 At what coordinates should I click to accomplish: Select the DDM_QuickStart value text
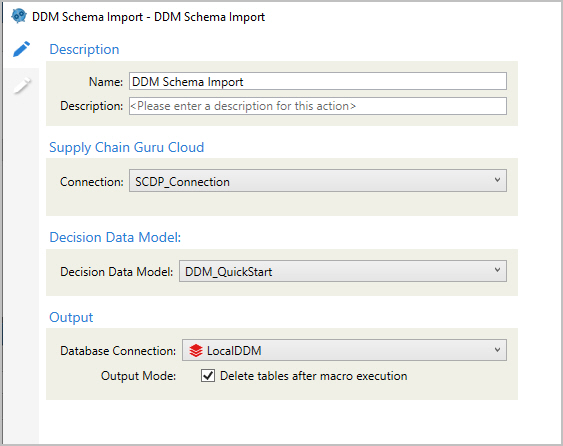[228, 272]
